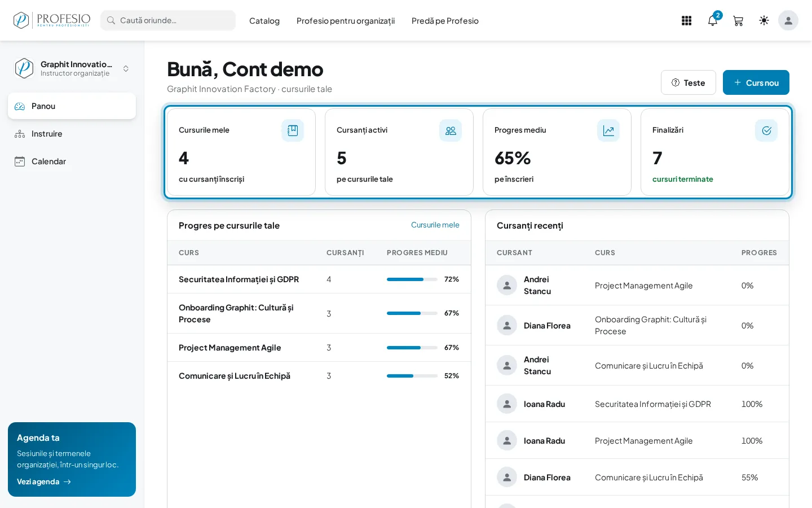Open the apps grid icon
812x508 pixels.
point(686,21)
